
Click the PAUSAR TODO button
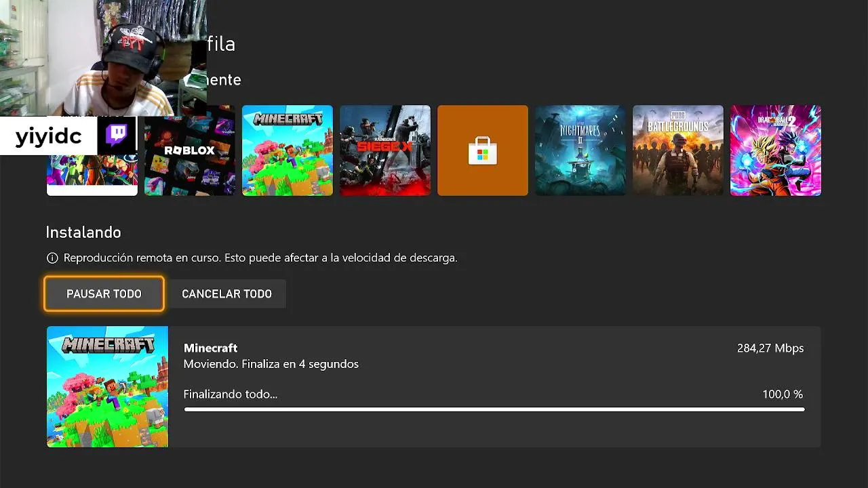(104, 293)
